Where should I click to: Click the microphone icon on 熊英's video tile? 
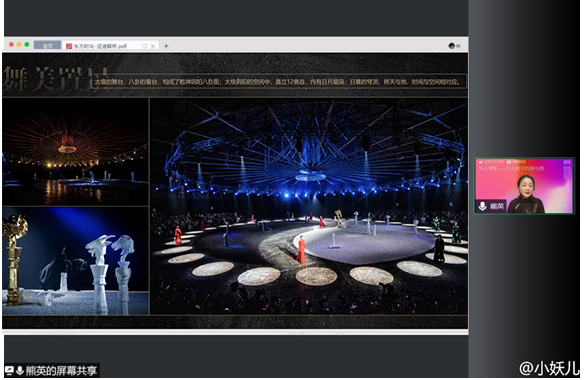pos(483,206)
